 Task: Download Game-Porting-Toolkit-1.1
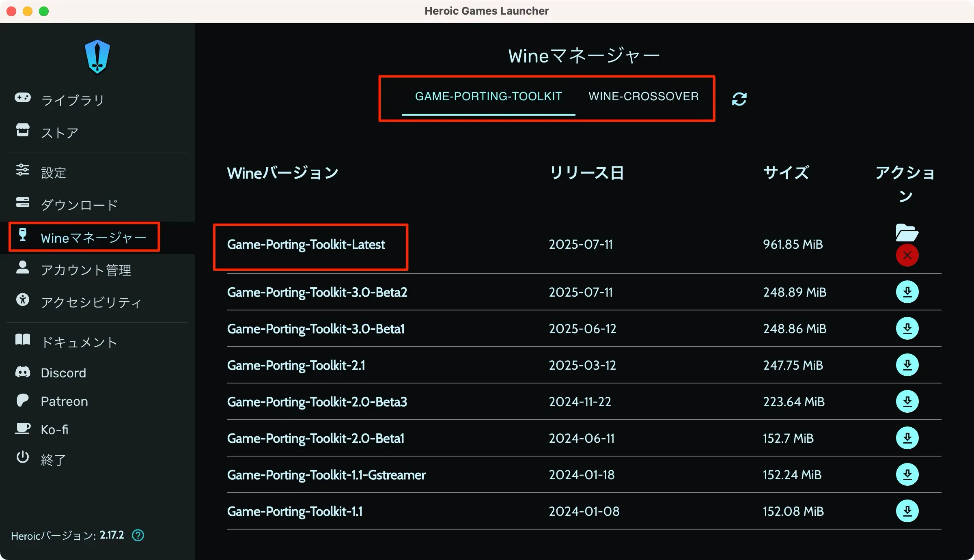pos(907,511)
